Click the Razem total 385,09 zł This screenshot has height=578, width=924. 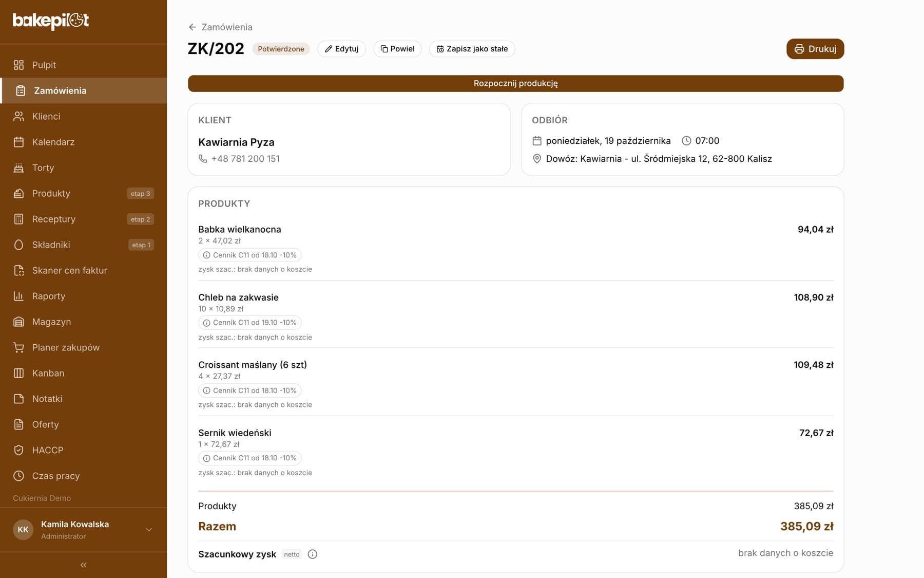[x=806, y=526]
